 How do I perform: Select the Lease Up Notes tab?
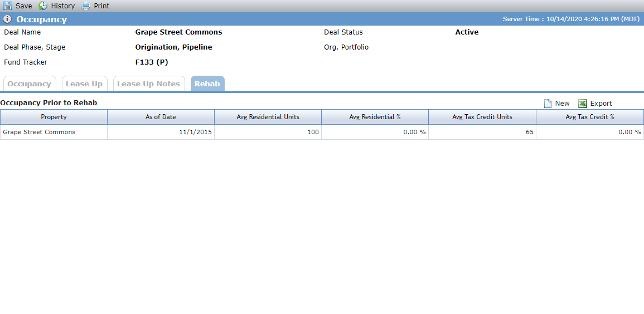coord(149,84)
